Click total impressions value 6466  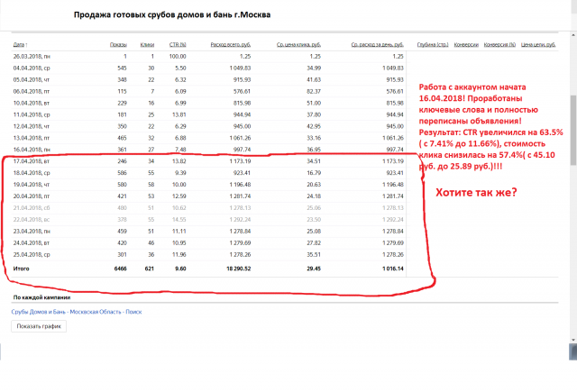click(x=120, y=269)
